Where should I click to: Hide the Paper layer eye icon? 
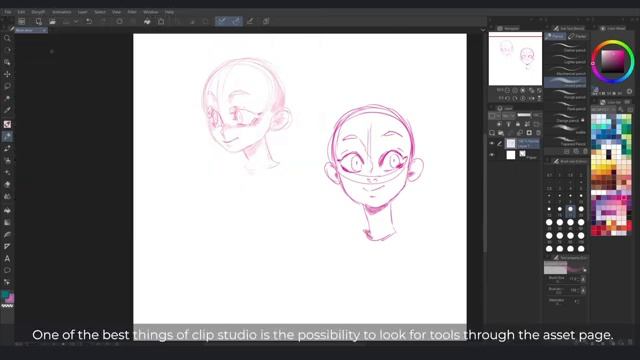pos(492,155)
